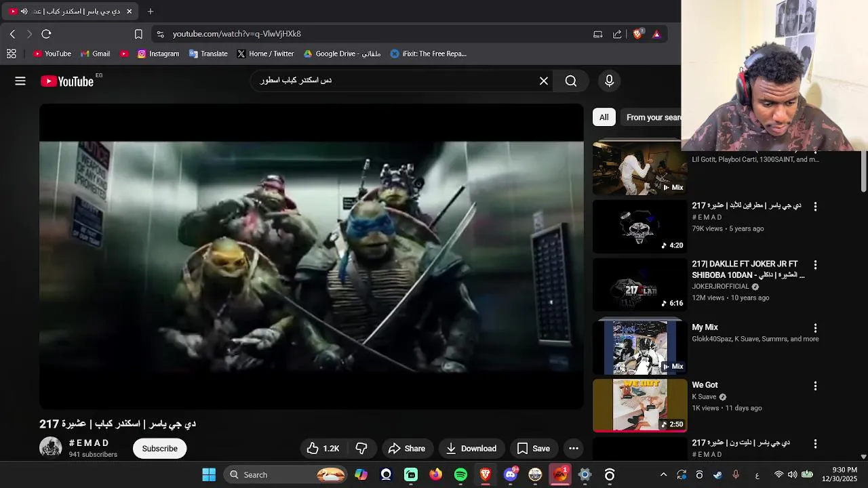
Task: Open the apps grid icon in the bookmarks bar
Action: pos(12,54)
